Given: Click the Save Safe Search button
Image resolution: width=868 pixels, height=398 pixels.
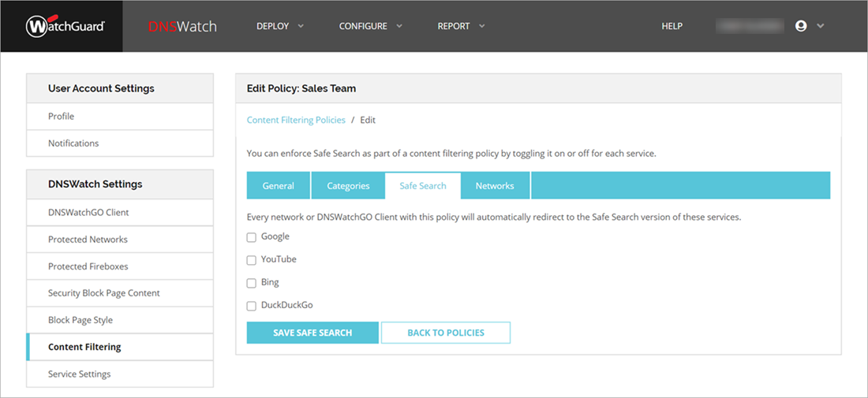Looking at the screenshot, I should 312,333.
